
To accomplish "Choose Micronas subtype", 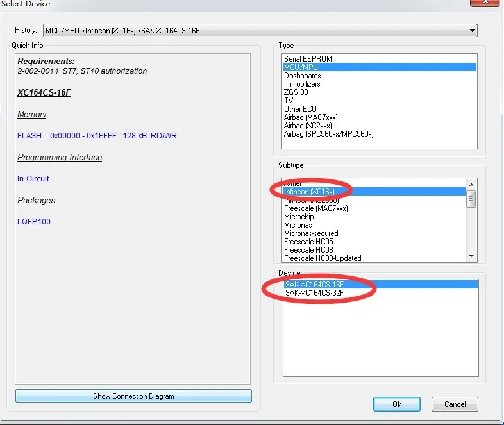I will pyautogui.click(x=374, y=225).
